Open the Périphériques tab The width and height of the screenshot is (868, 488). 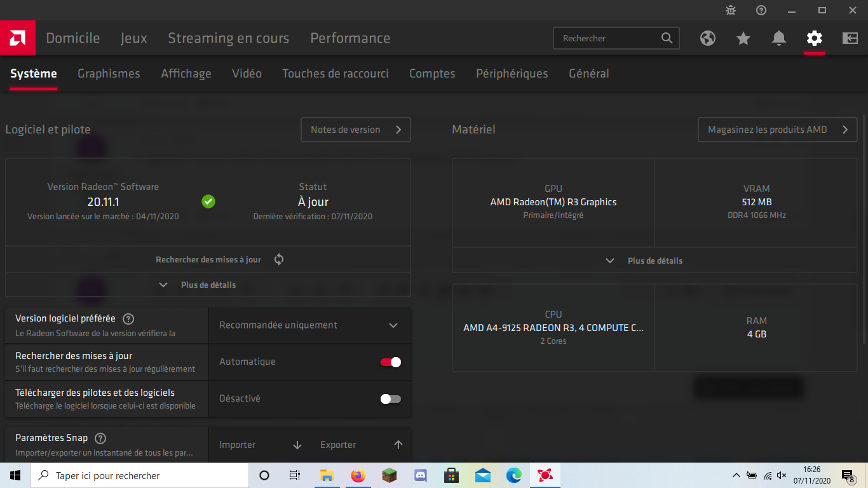point(512,74)
